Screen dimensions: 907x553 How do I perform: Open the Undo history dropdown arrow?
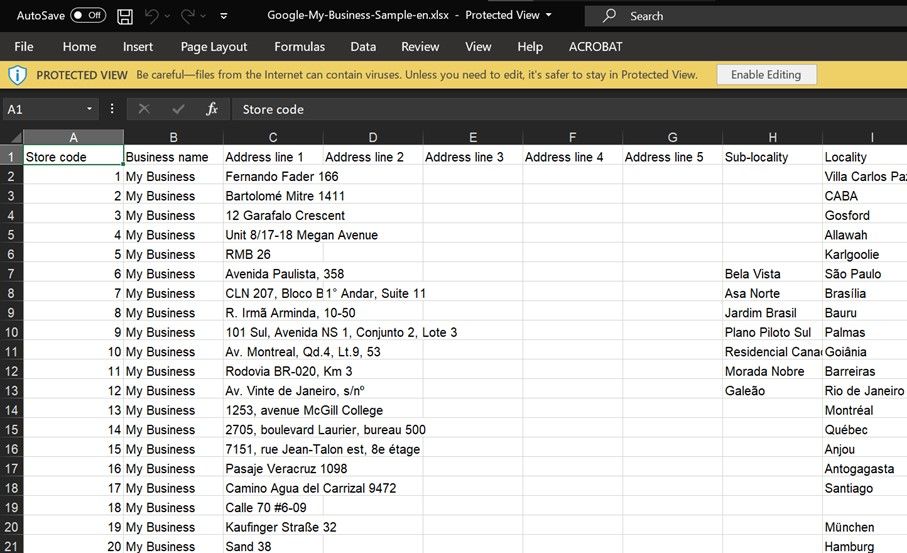(x=167, y=16)
